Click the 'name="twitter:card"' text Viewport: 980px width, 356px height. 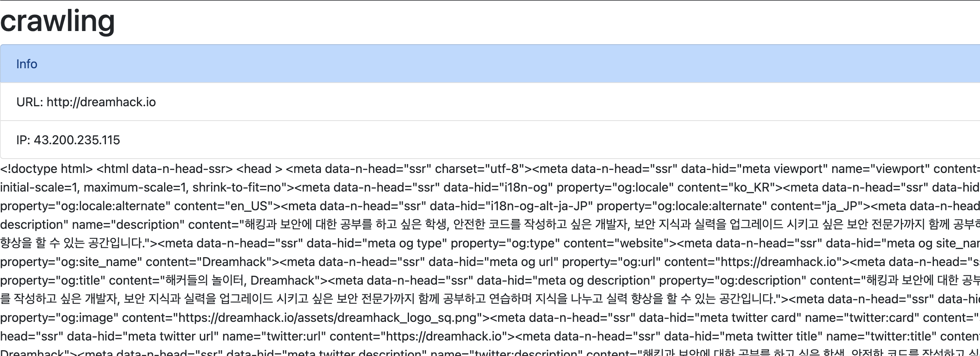pos(862,318)
